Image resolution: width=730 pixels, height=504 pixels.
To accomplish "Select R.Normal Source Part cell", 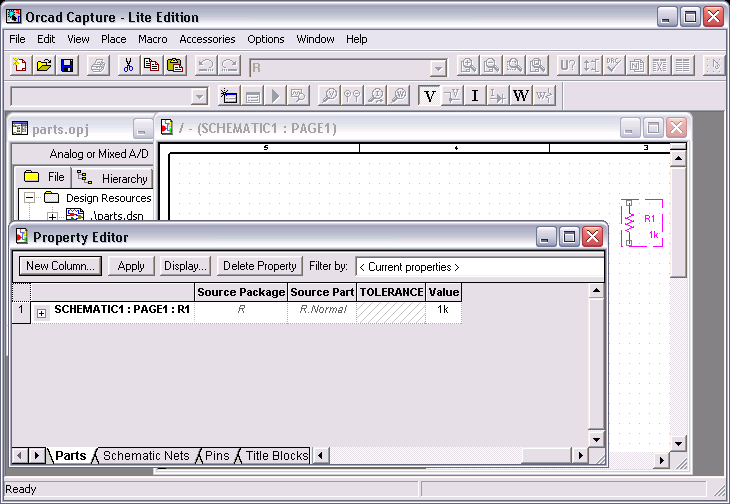I will (322, 311).
